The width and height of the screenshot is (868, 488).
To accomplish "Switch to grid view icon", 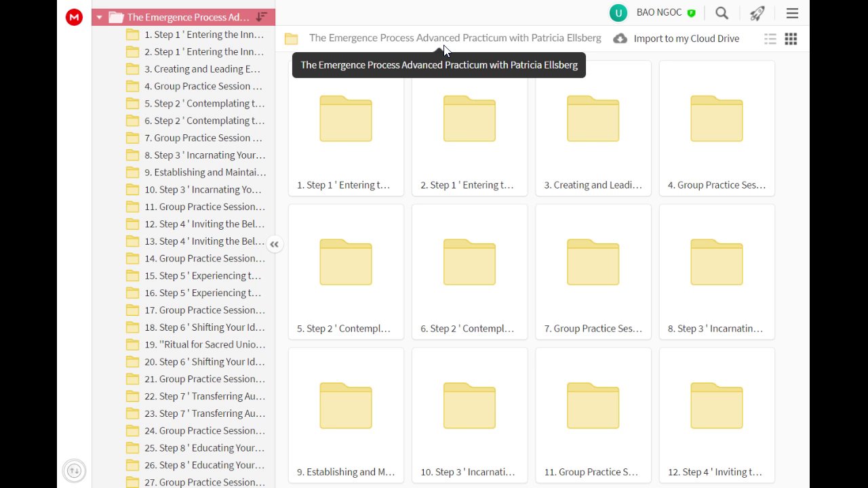I will (791, 39).
